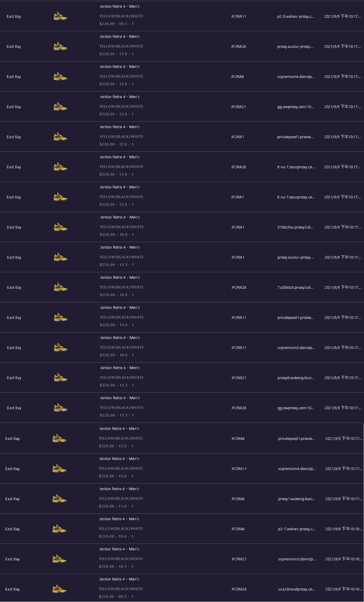Select 'YELLOW/BLACK/WHITE' in the p2-7.wolves-proxy row
This screenshot has height=602, width=364.
pos(121,529)
